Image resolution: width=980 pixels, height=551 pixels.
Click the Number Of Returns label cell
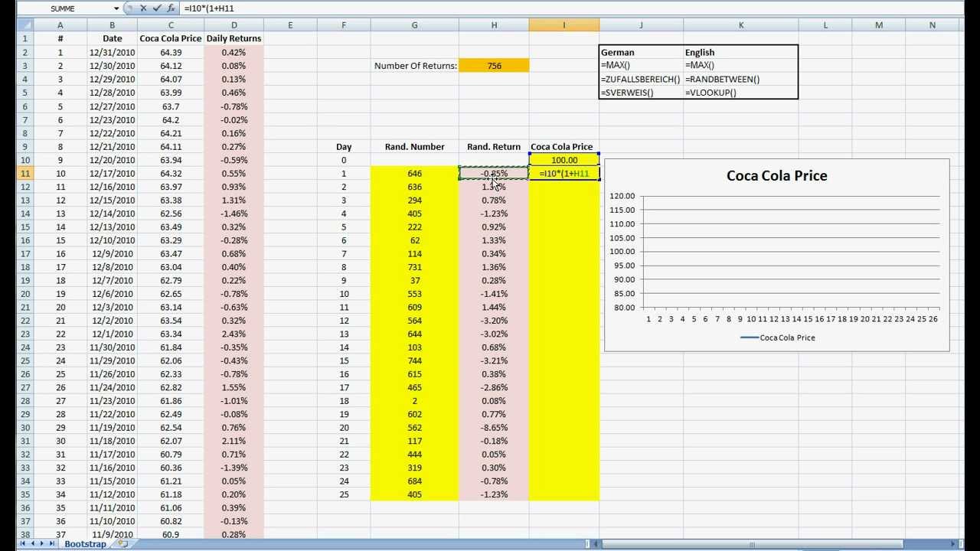tap(415, 66)
